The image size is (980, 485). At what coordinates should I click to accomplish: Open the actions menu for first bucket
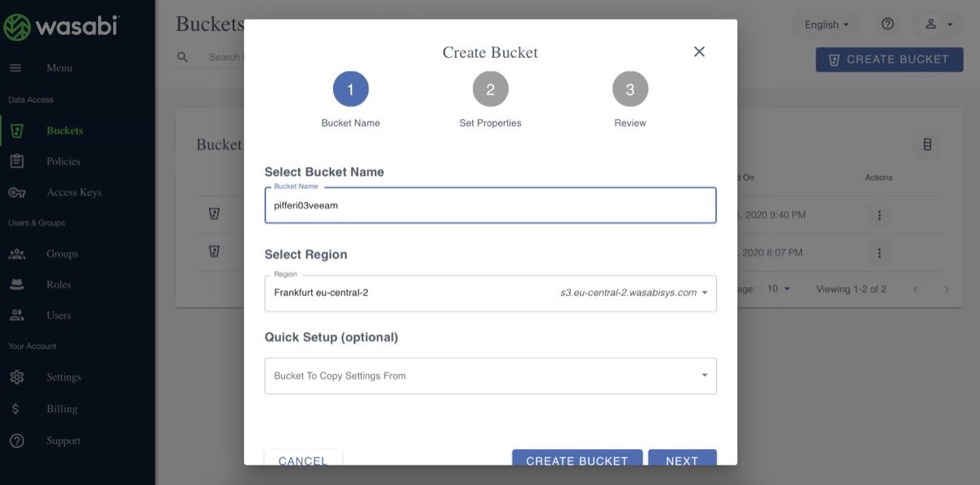pyautogui.click(x=879, y=216)
